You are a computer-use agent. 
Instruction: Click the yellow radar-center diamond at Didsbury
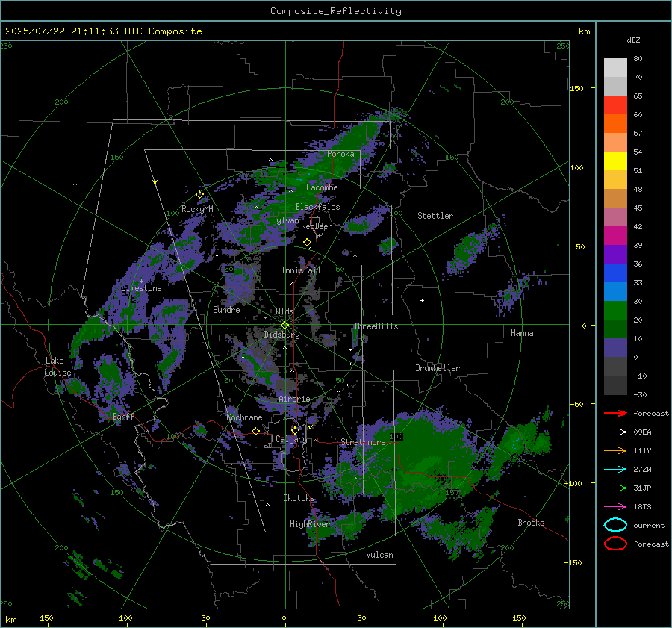pyautogui.click(x=285, y=326)
